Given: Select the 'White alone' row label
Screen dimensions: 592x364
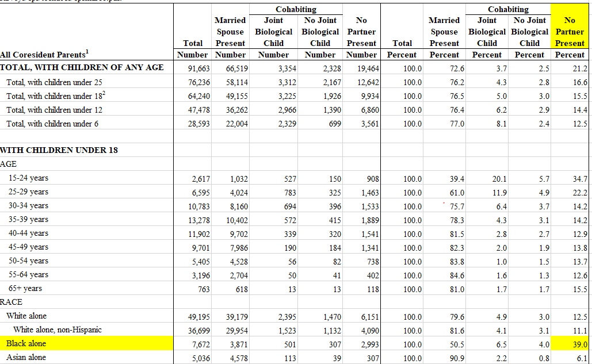Looking at the screenshot, I should (x=26, y=316).
